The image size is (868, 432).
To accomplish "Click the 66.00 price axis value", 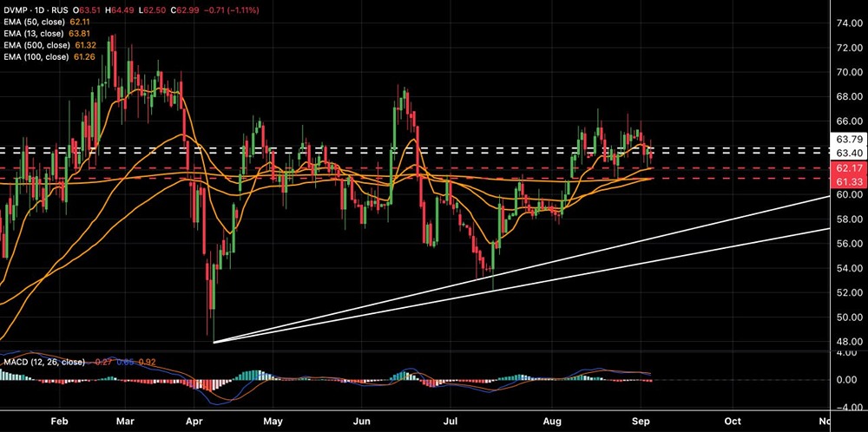I will coord(849,121).
